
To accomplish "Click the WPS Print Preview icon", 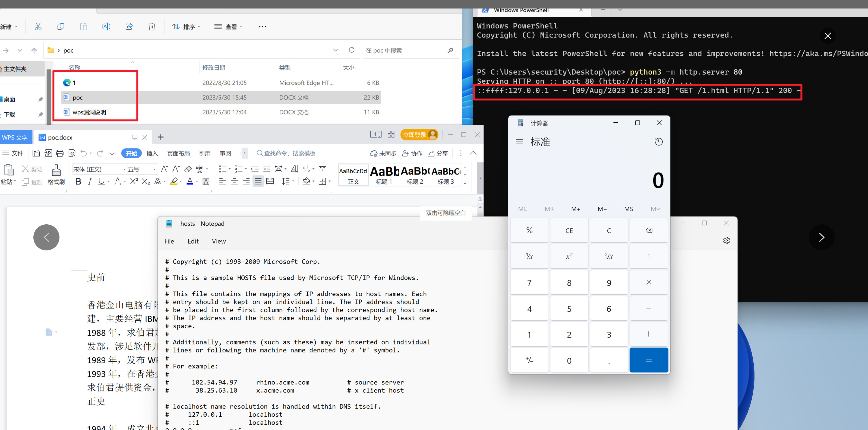I will pyautogui.click(x=72, y=153).
